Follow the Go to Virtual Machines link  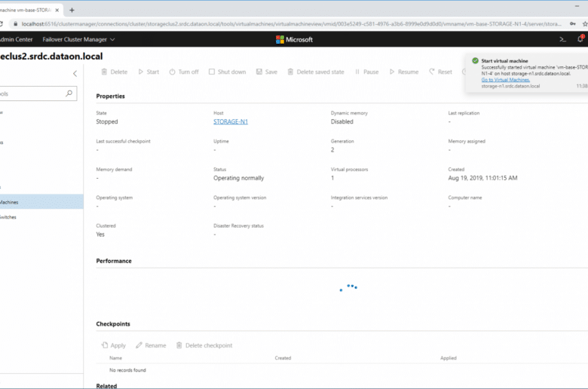coord(506,79)
